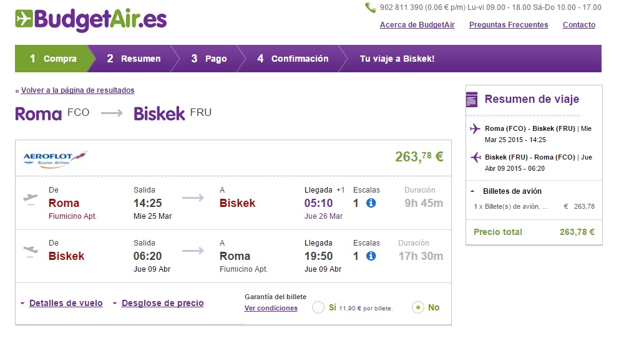Image resolution: width=629 pixels, height=364 pixels.
Task: Open Acerca de BudgetAir link
Action: point(417,25)
